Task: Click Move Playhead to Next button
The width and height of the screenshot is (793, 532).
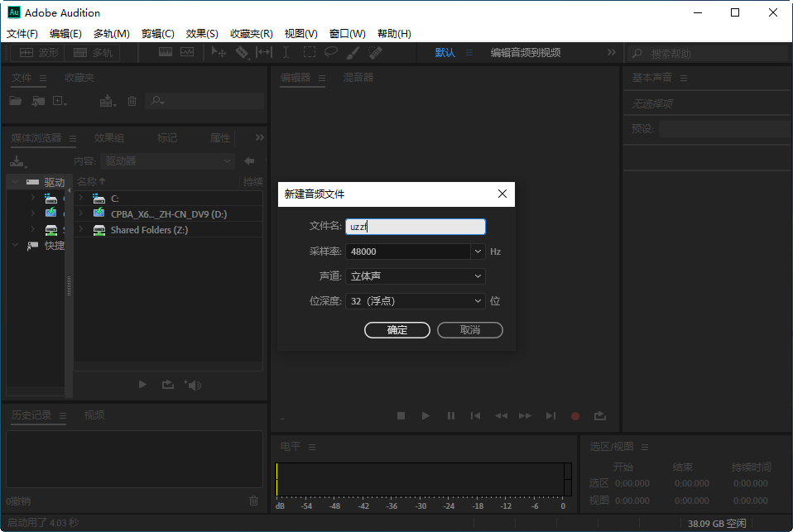Action: click(550, 415)
